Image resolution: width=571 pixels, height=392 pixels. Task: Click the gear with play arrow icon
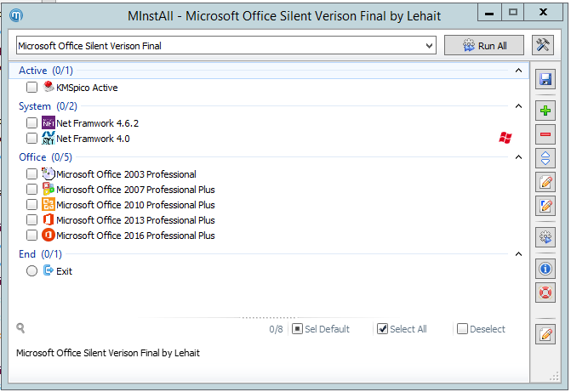pyautogui.click(x=545, y=237)
